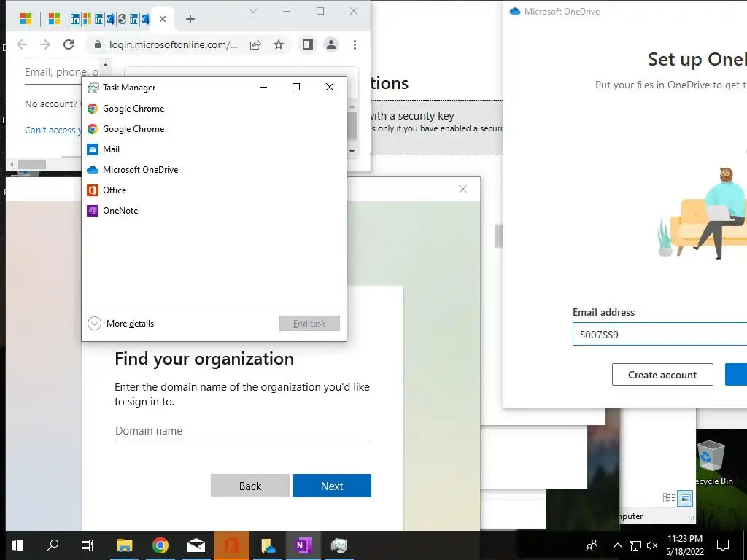
Task: Click the Email, phone sign-in field
Action: point(61,72)
